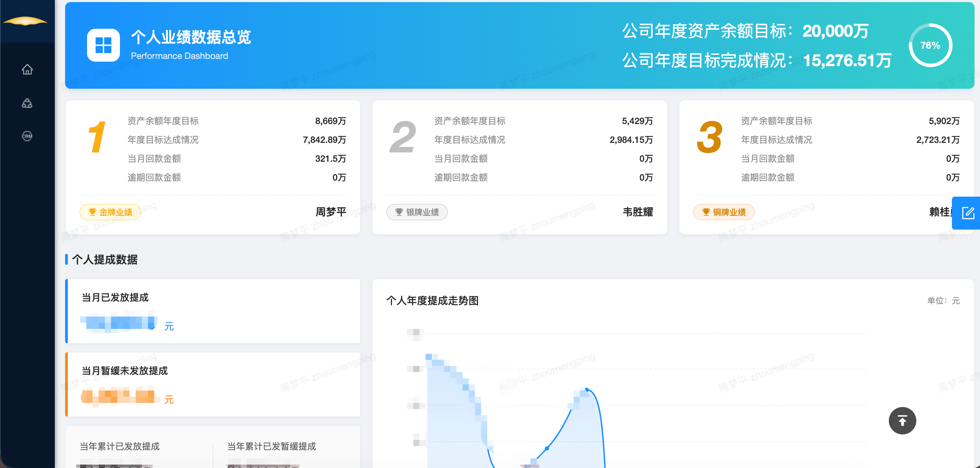
Task: Click the 个人提成数据 section heading
Action: 105,259
